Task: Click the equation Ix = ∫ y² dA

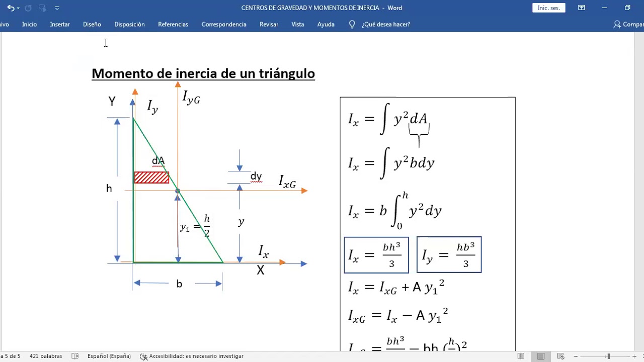Action: tap(388, 120)
